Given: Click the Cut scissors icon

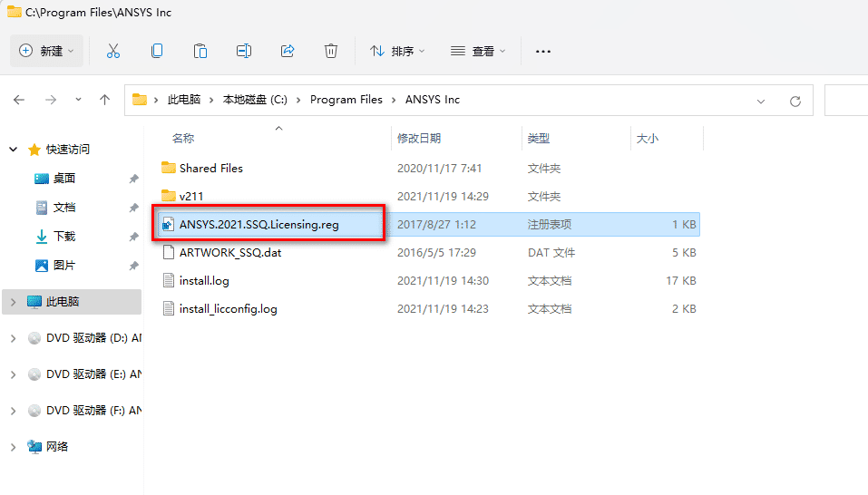Looking at the screenshot, I should coord(113,52).
